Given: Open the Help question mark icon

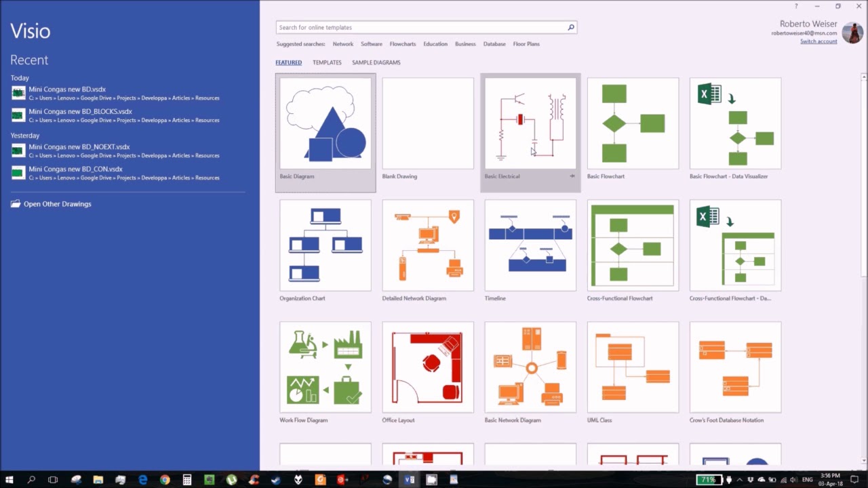Looking at the screenshot, I should [x=795, y=6].
